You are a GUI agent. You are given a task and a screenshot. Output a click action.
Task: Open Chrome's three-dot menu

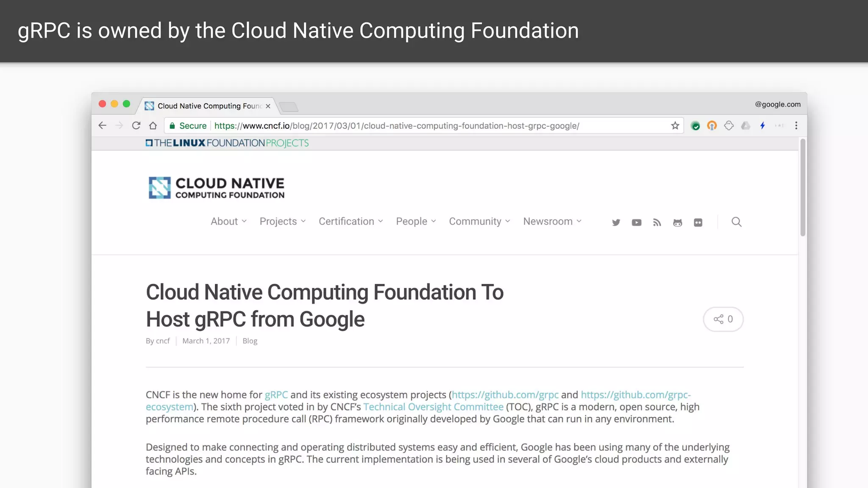[796, 125]
